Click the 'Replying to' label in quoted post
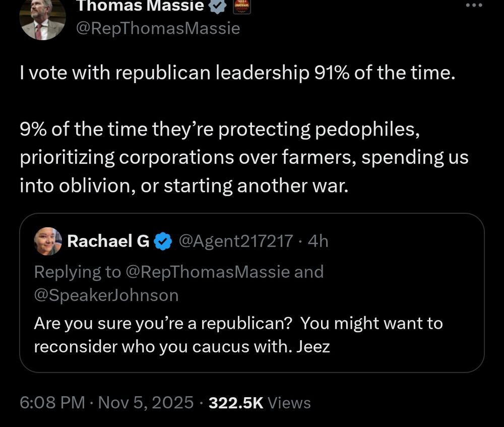The height and width of the screenshot is (427, 504). tap(78, 272)
